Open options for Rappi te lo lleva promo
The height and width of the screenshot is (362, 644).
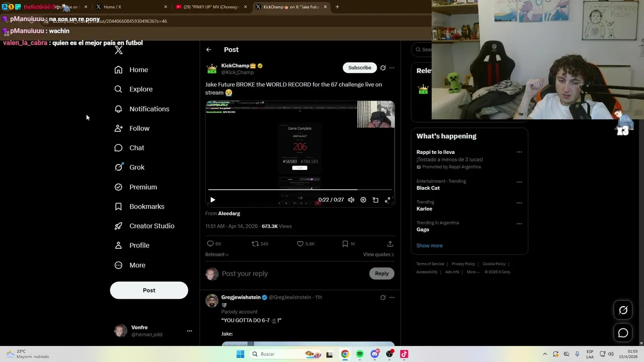519,152
